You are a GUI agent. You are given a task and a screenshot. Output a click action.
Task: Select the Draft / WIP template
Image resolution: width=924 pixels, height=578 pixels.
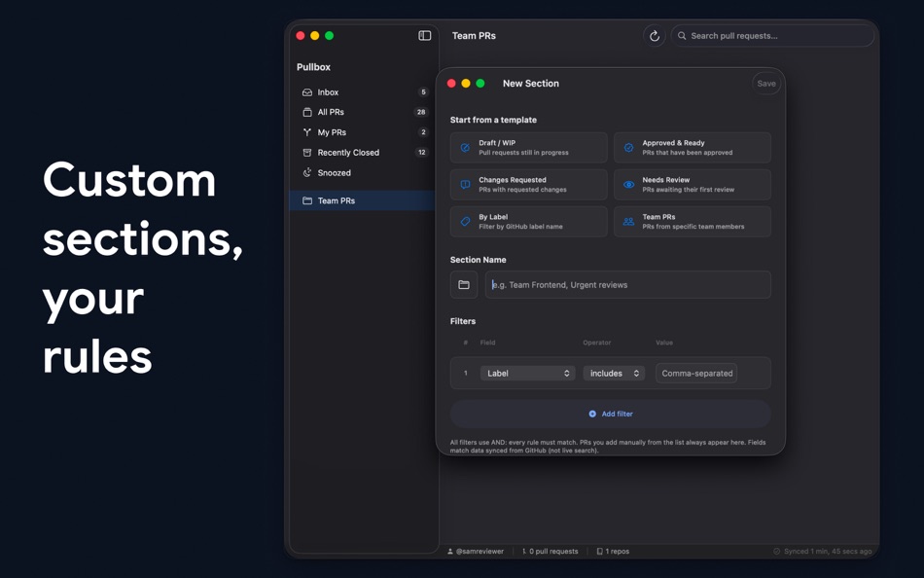pyautogui.click(x=528, y=147)
